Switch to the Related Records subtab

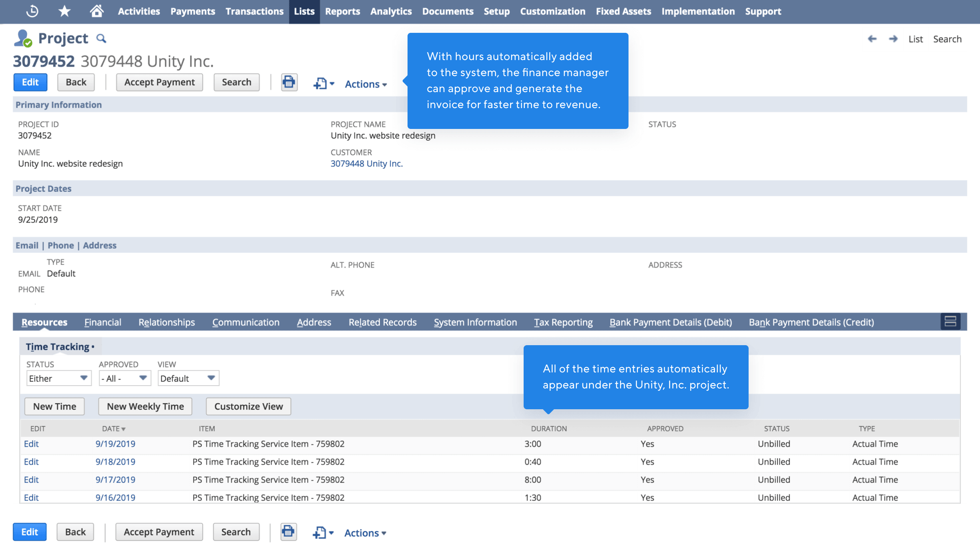click(x=382, y=322)
